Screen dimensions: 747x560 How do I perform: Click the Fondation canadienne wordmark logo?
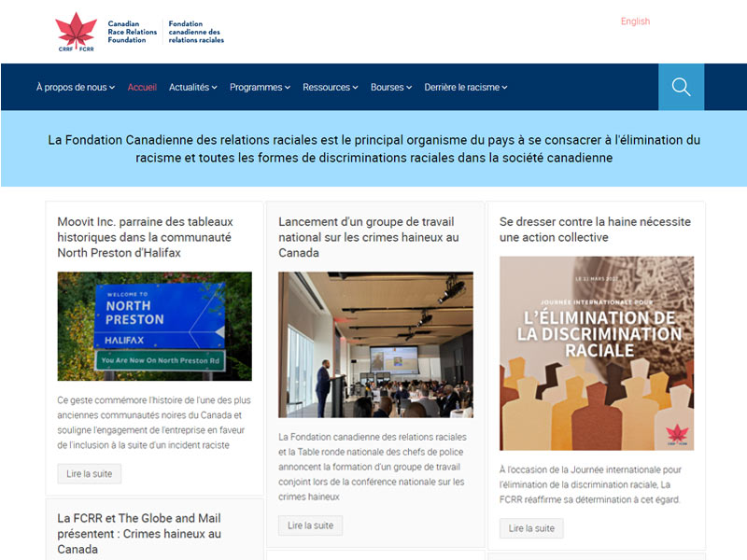pos(198,31)
